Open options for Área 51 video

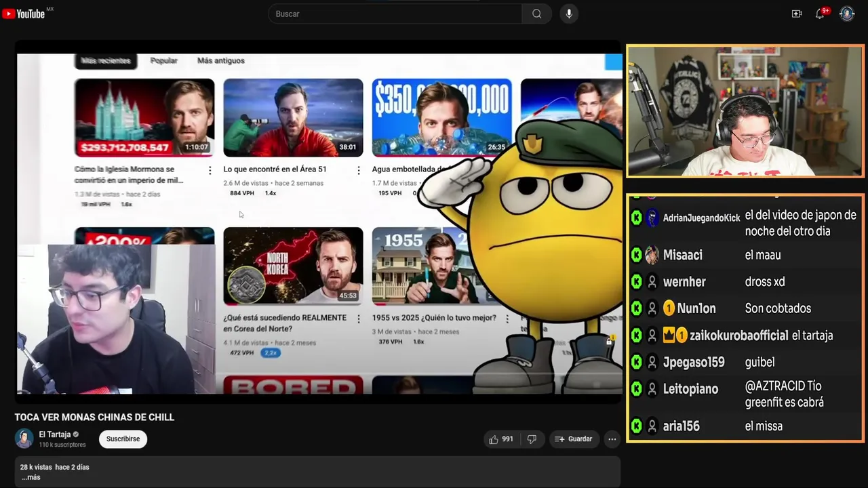point(359,171)
